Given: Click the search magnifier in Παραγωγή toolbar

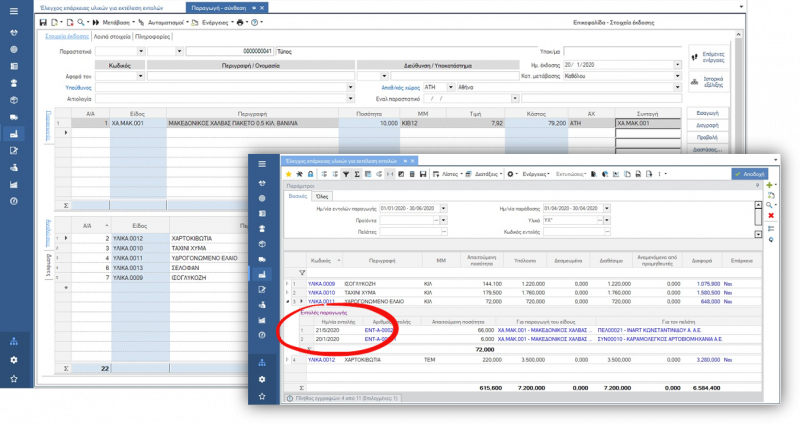Looking at the screenshot, I should [81, 22].
